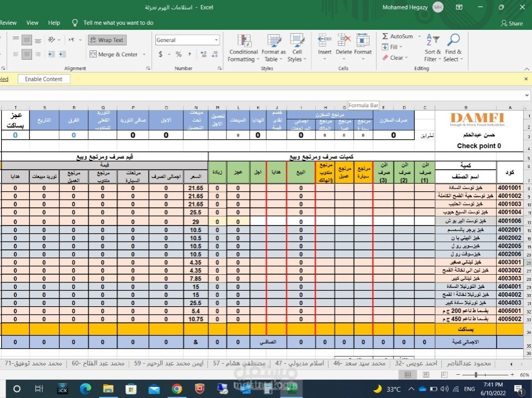
Task: Collapse the ribbon
Action: point(526,69)
